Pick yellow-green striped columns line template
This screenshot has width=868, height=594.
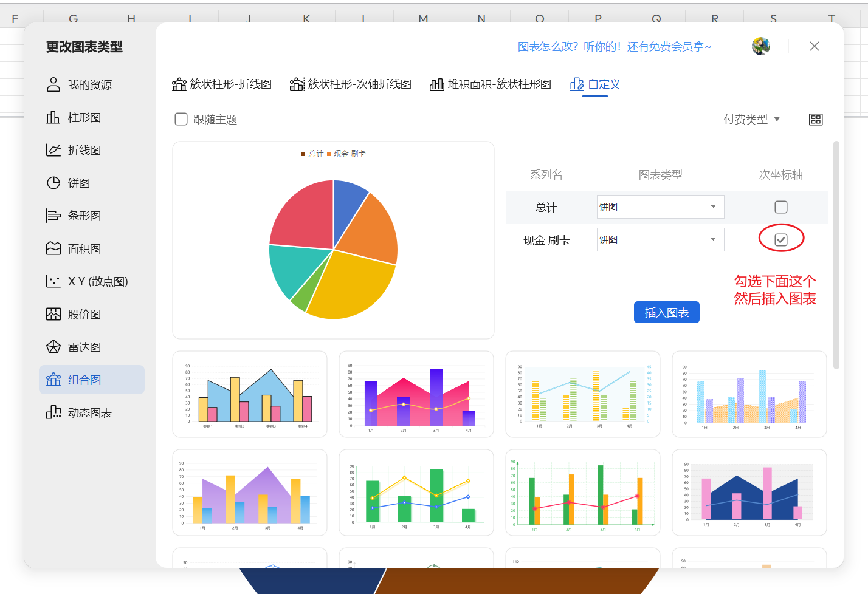(583, 394)
